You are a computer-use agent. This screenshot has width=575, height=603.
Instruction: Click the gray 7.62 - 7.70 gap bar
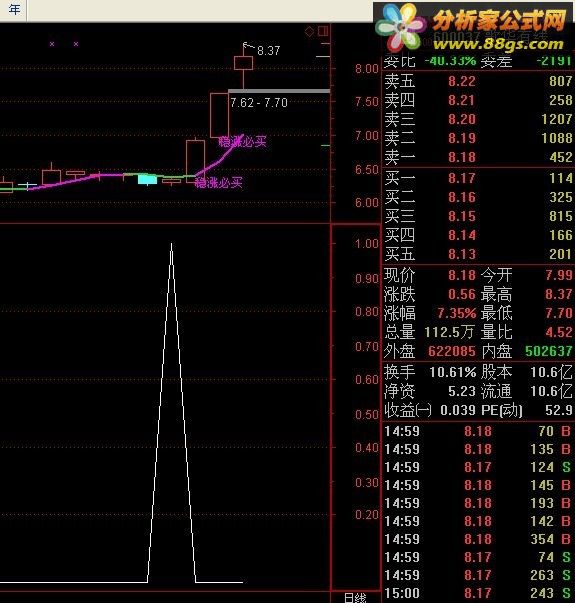click(x=279, y=91)
